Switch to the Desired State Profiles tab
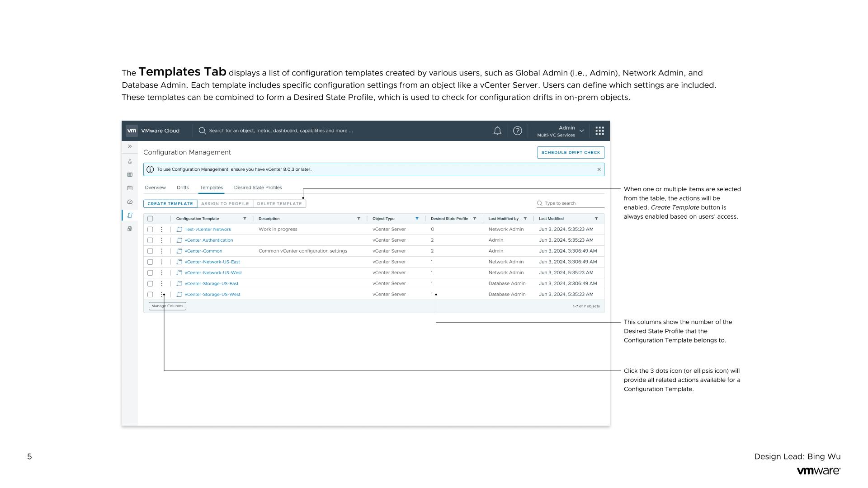Screen dimensions: 868x488 (258, 188)
